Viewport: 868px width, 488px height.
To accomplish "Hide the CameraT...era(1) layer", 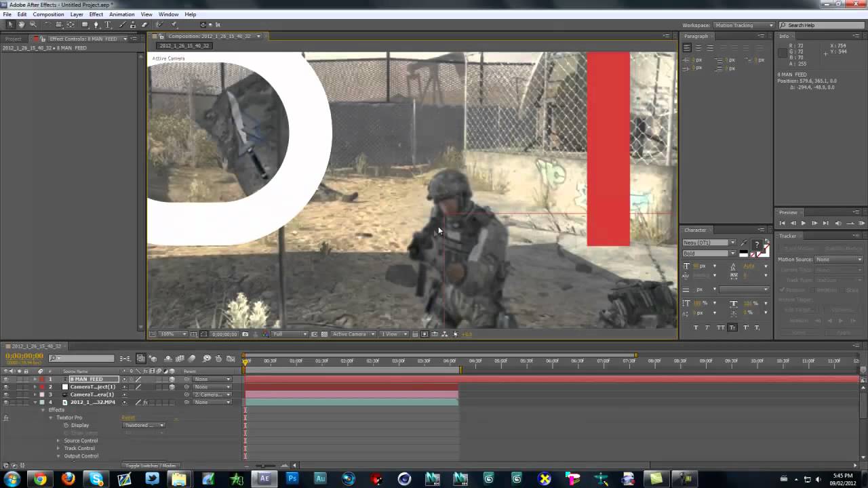I will click(5, 394).
